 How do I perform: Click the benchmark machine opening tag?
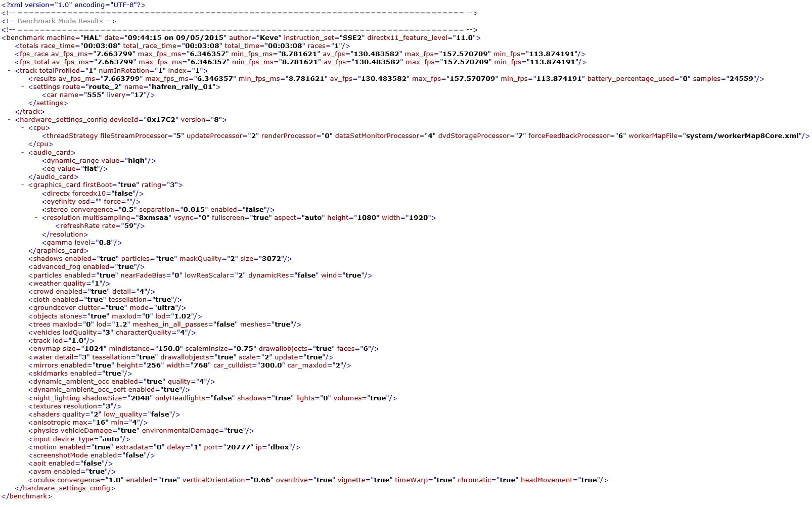tap(241, 38)
